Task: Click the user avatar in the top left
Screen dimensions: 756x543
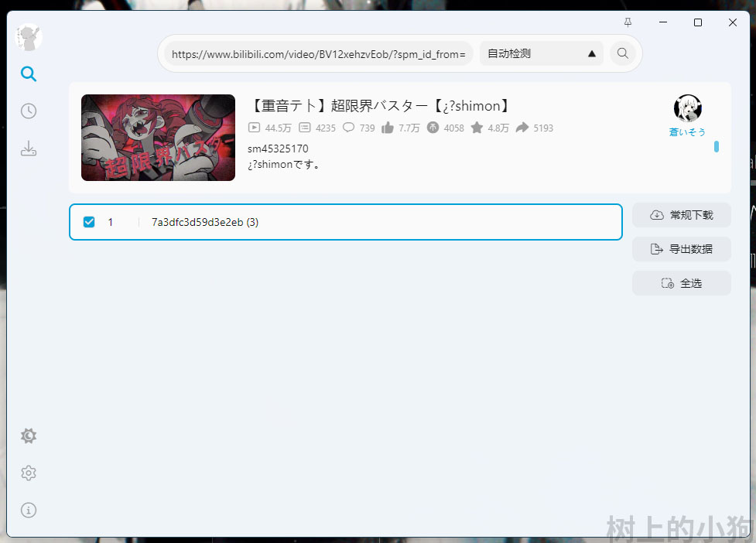Action: pos(29,36)
